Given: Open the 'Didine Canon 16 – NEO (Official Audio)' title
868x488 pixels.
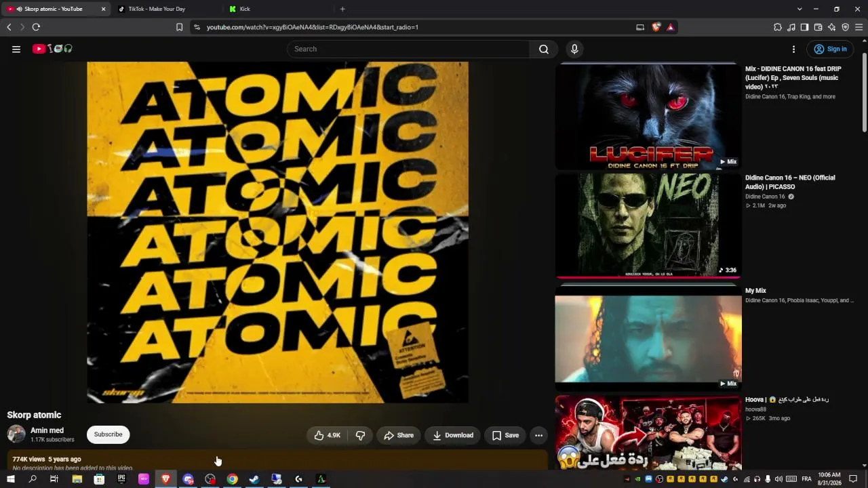Looking at the screenshot, I should tap(790, 182).
